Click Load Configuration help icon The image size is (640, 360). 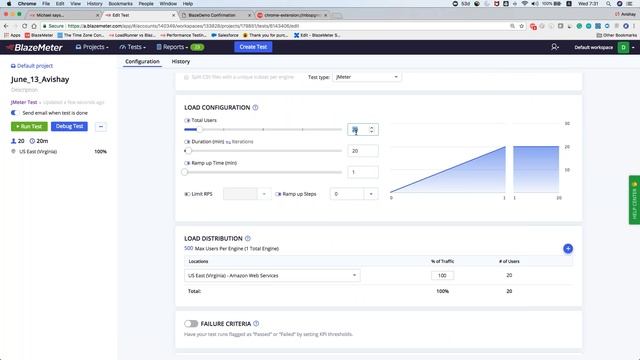255,108
